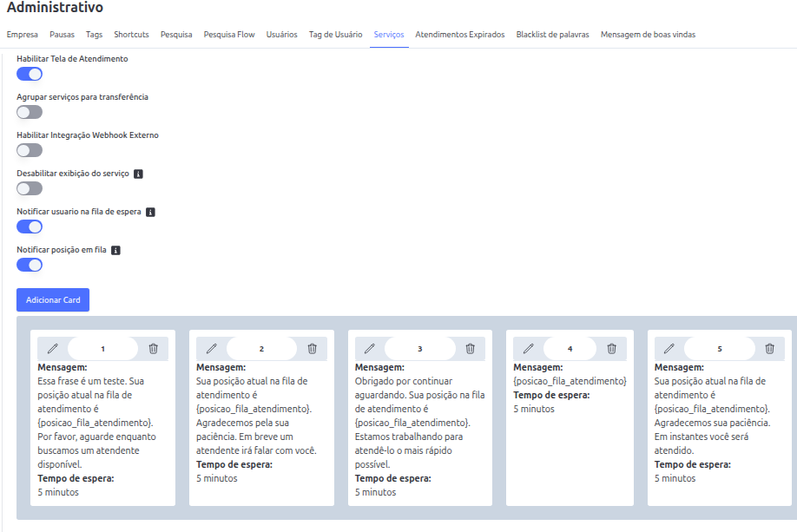Enable Agrupar serviços para transferência switch

coord(30,112)
